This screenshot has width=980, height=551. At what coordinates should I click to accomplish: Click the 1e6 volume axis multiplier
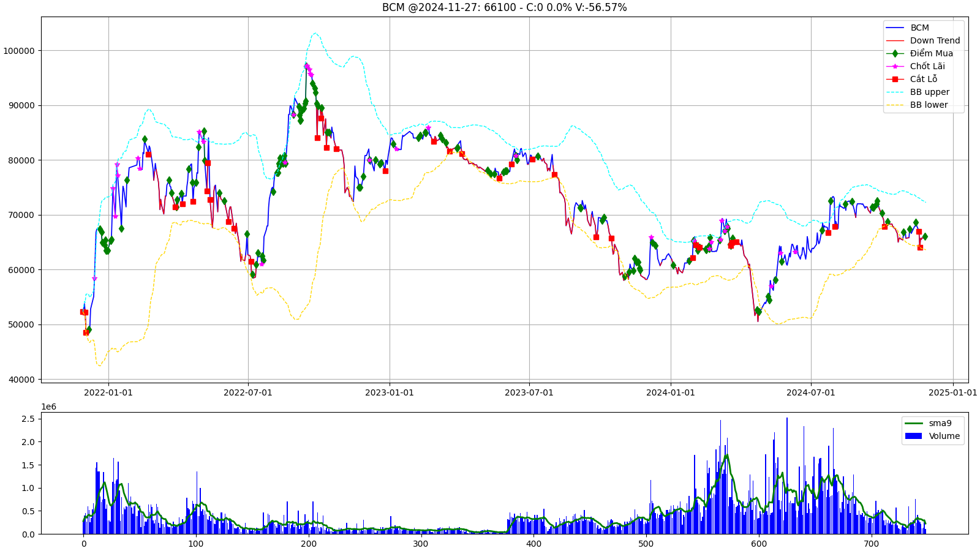coord(49,407)
